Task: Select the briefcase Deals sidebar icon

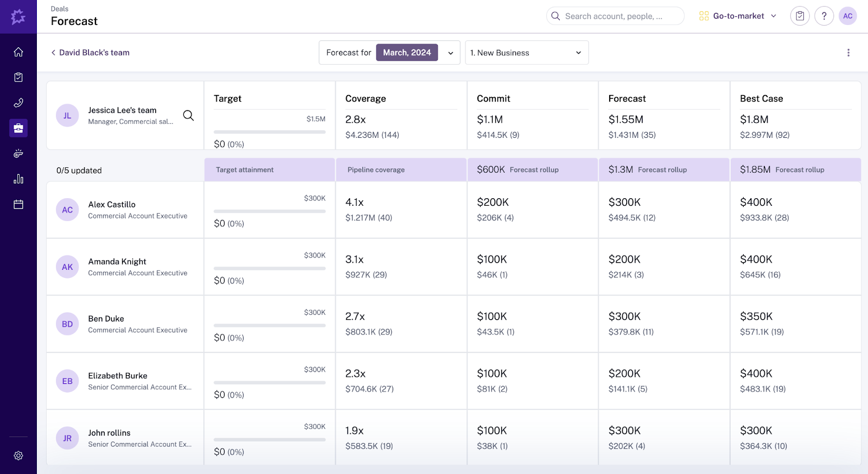Action: point(18,128)
